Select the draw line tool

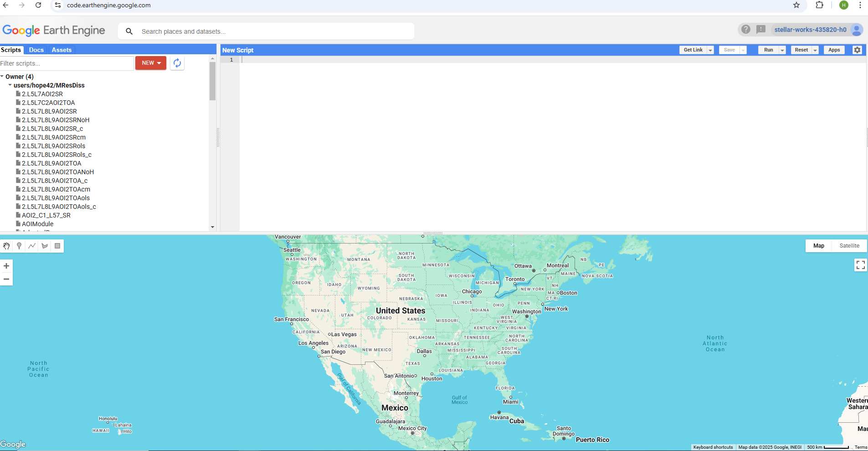click(x=32, y=246)
